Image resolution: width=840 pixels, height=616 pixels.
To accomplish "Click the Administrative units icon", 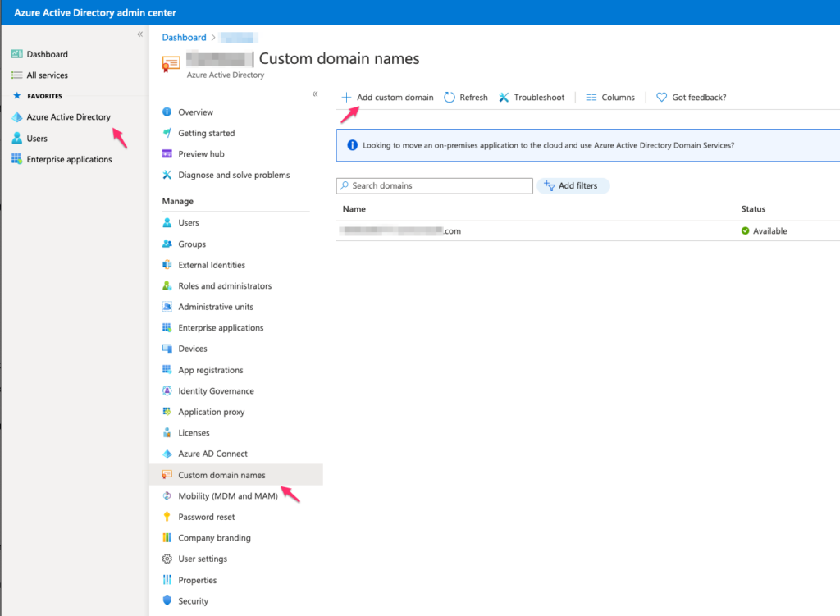I will (x=167, y=307).
